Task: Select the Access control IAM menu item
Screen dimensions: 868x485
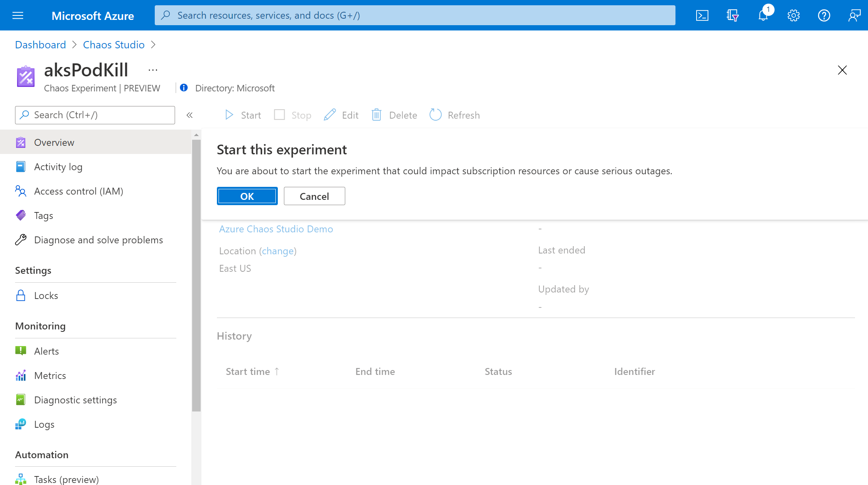Action: coord(78,191)
